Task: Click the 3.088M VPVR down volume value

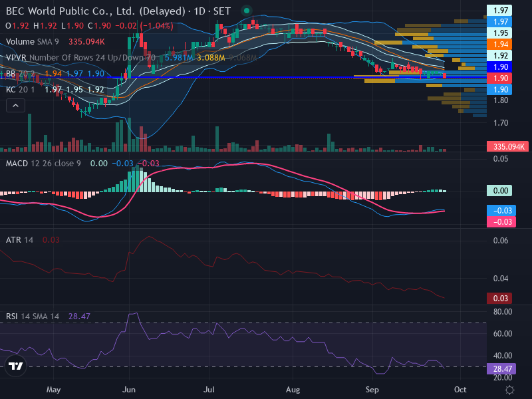Action: click(x=211, y=58)
